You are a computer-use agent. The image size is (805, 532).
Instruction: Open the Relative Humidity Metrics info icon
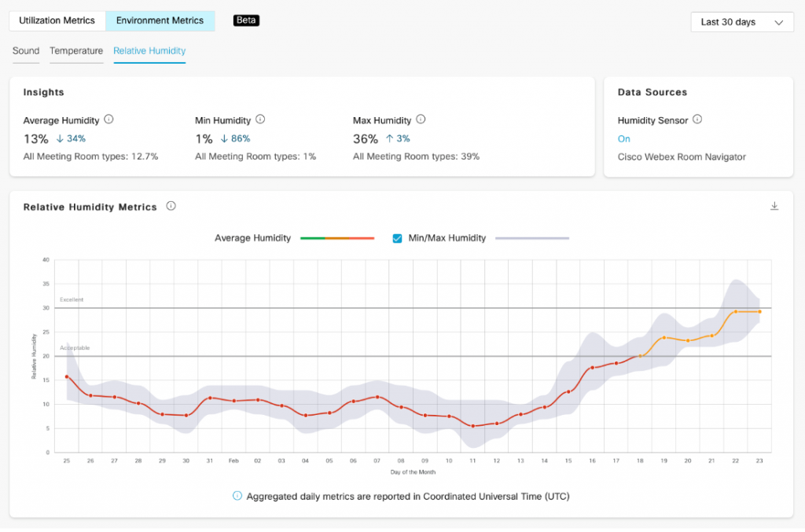click(x=171, y=206)
